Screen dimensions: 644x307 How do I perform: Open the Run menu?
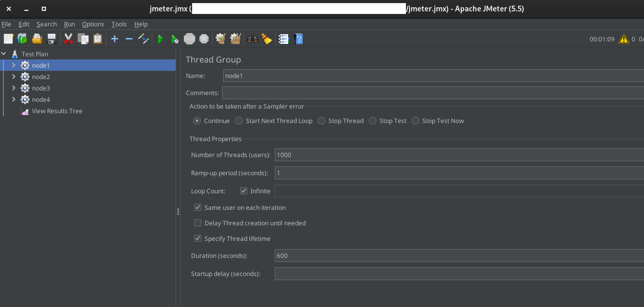[69, 24]
